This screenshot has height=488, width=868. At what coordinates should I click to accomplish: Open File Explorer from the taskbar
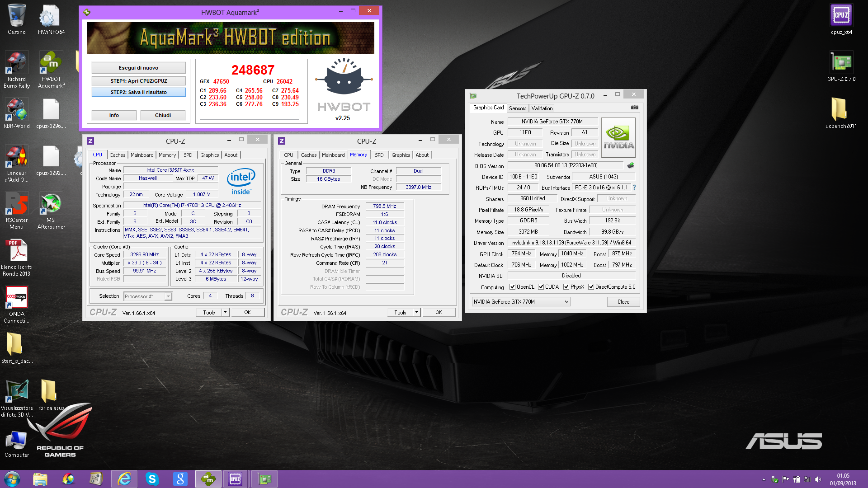40,479
